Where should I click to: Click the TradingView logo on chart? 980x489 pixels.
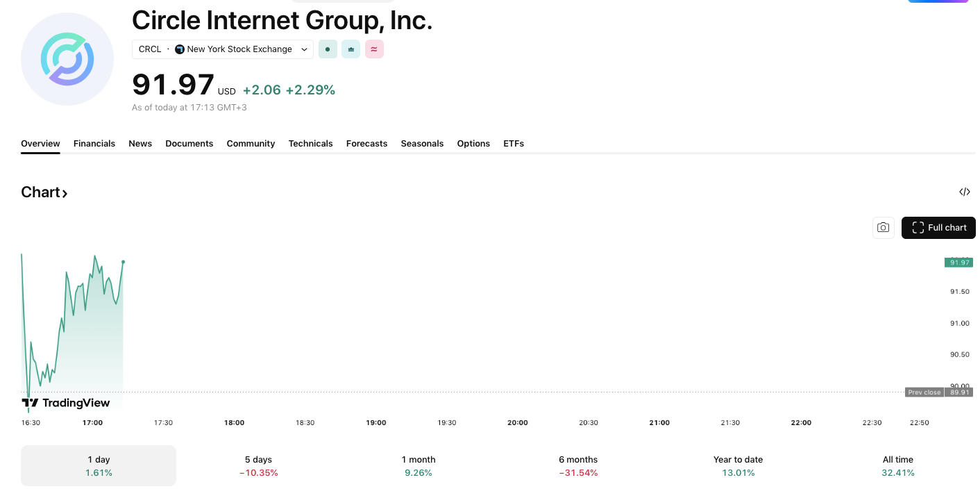click(x=66, y=403)
